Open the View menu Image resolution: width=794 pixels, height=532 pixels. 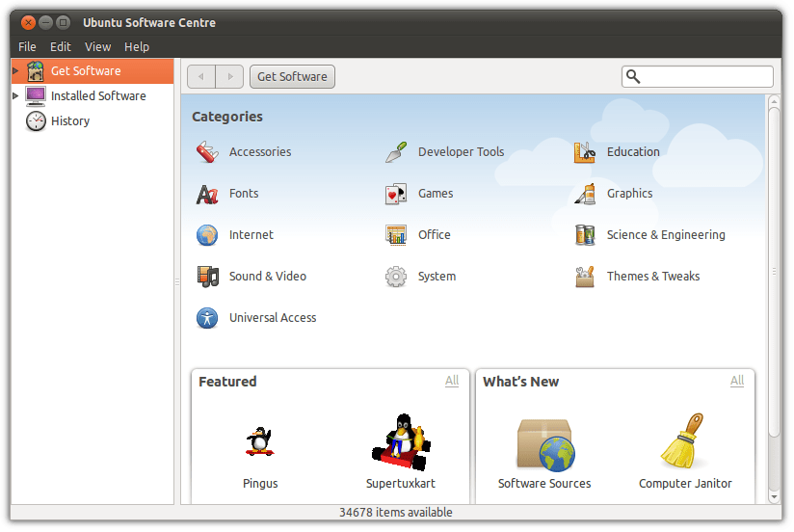(x=97, y=46)
